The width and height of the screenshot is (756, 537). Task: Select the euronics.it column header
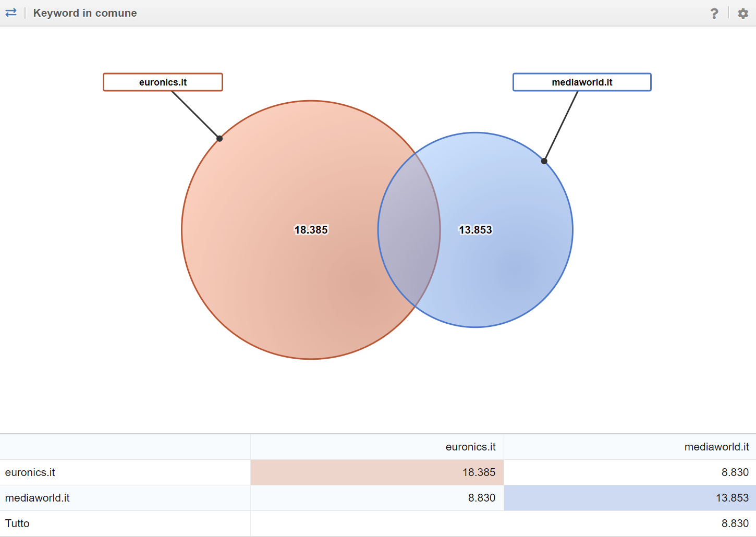(470, 447)
